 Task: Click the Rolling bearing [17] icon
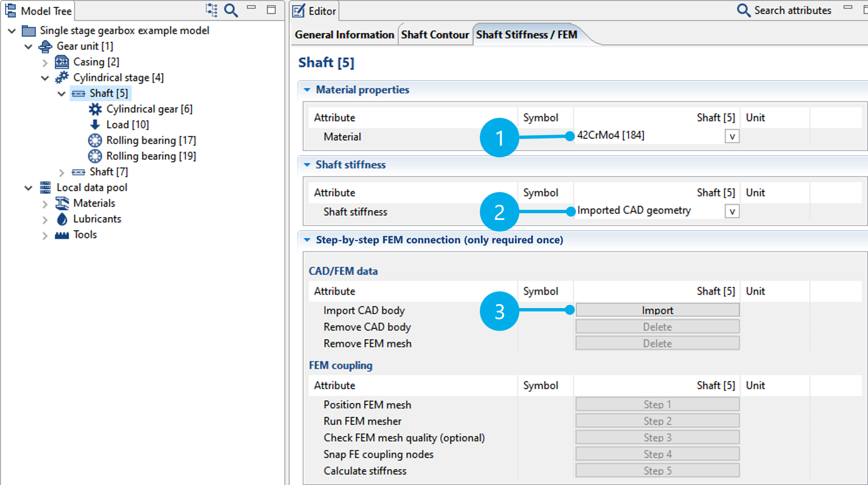[x=96, y=140]
